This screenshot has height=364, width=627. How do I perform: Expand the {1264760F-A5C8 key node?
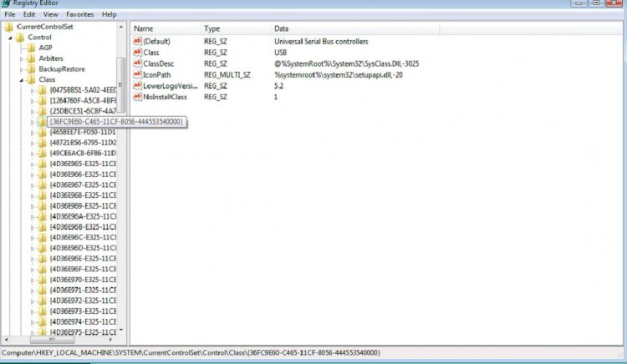[x=33, y=101]
